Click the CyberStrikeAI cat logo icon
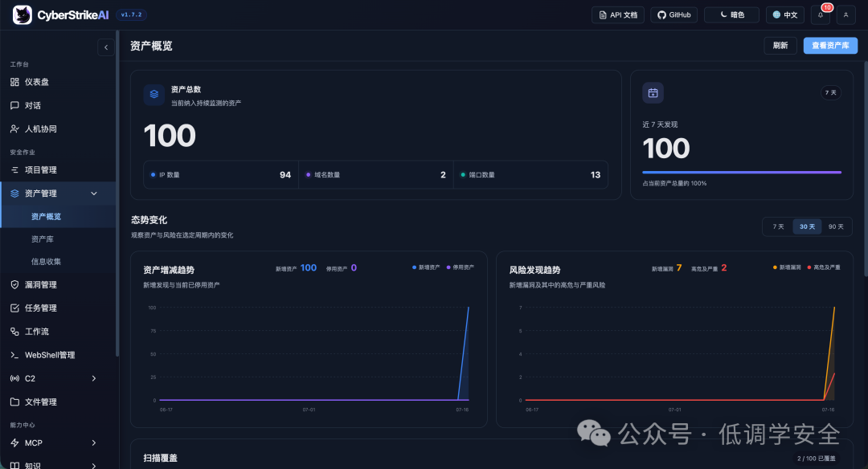The height and width of the screenshot is (469, 868). (x=23, y=15)
